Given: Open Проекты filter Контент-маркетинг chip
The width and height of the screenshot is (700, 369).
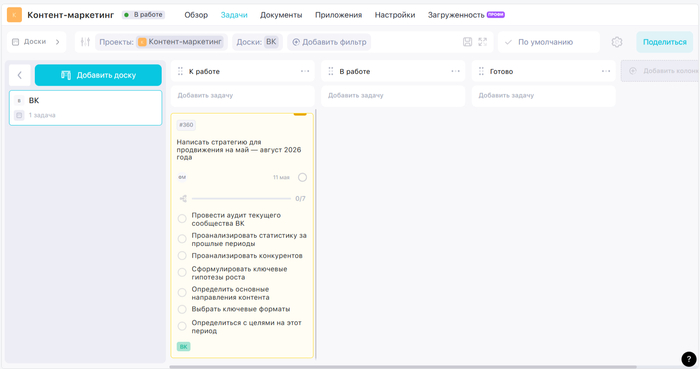Looking at the screenshot, I should pyautogui.click(x=179, y=42).
